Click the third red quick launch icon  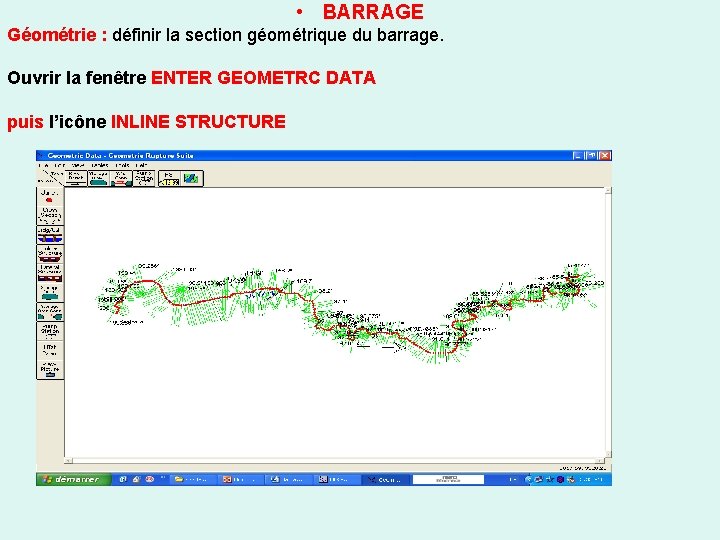[x=150, y=479]
